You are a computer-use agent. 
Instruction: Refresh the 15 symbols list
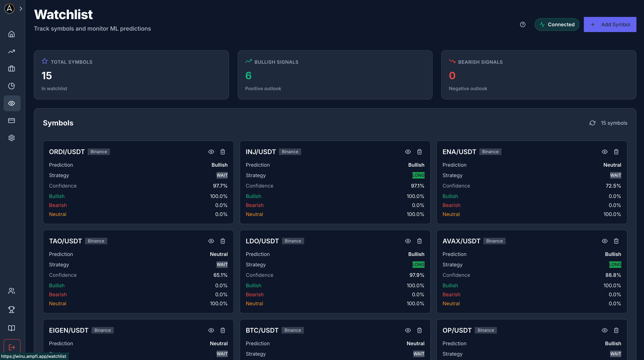(x=592, y=123)
